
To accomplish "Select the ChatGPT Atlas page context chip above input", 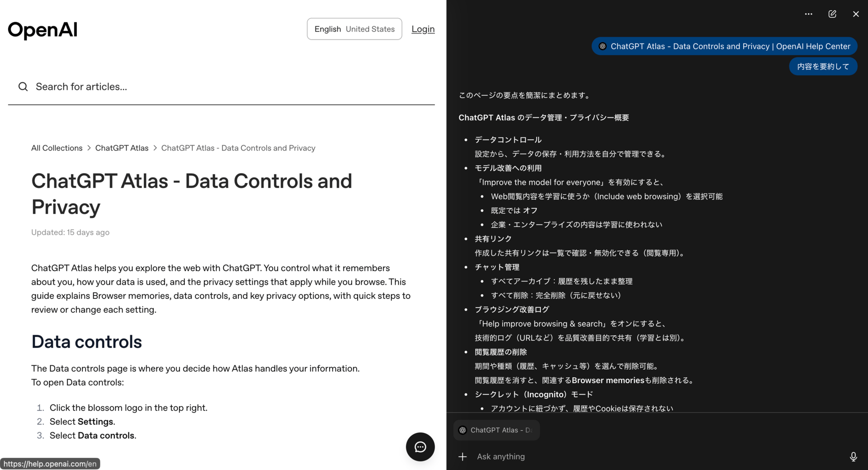I will [x=496, y=430].
